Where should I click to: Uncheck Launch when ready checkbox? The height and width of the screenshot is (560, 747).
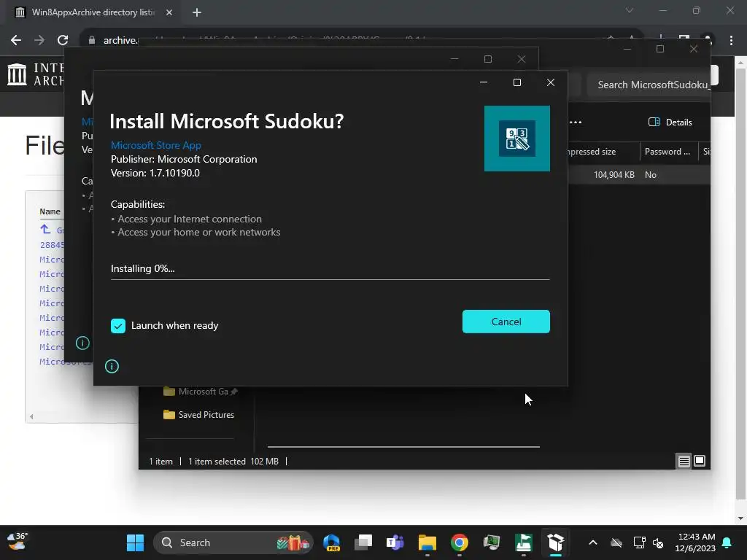118,326
